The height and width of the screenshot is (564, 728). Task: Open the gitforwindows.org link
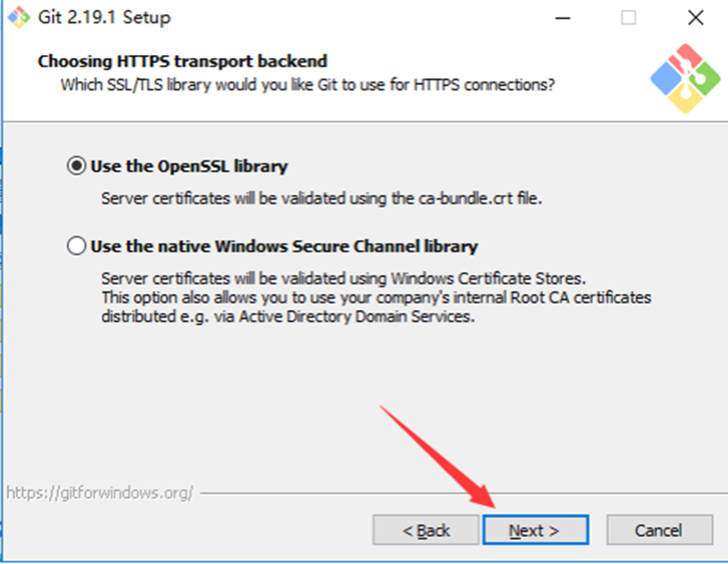(100, 492)
